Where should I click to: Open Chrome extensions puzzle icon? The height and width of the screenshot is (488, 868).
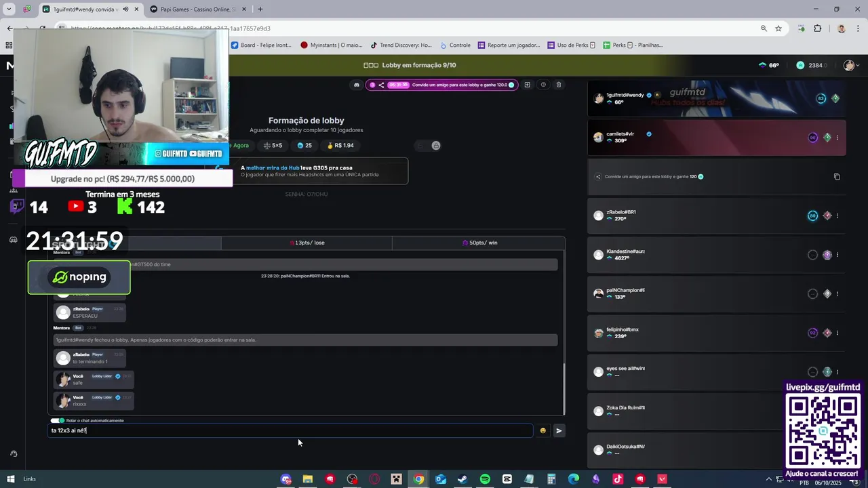[817, 28]
